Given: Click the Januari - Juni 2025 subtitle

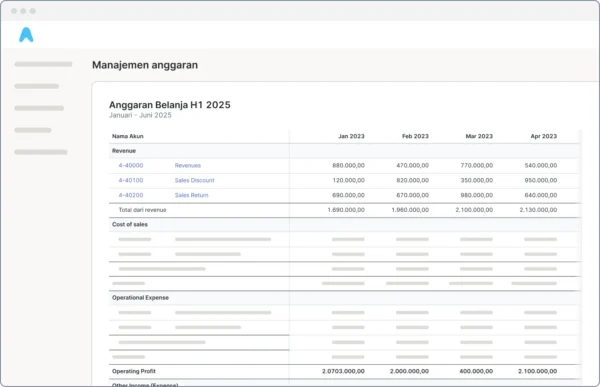Looking at the screenshot, I should coord(140,115).
